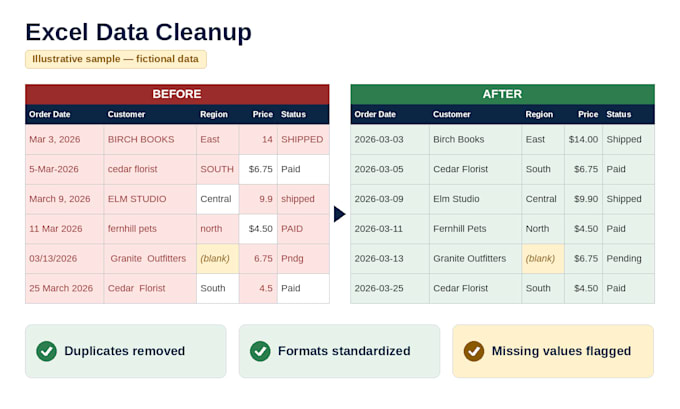680x409 pixels.
Task: Click Price header in AFTER table
Action: click(588, 115)
